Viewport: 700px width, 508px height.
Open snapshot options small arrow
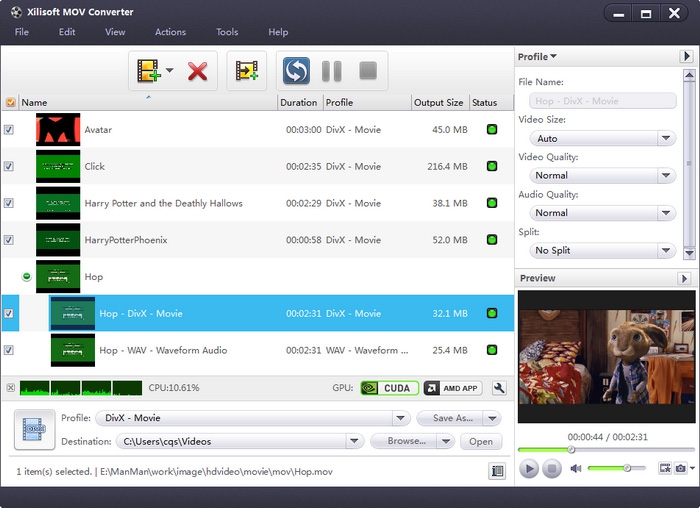click(692, 468)
